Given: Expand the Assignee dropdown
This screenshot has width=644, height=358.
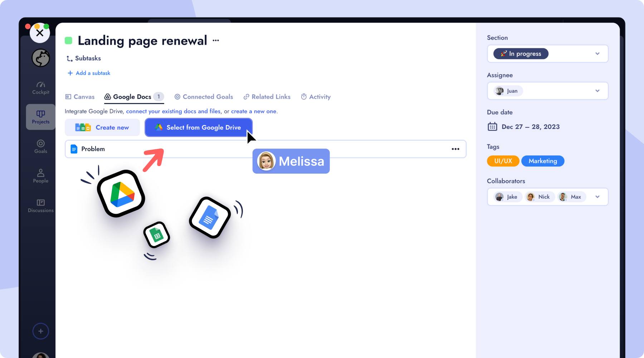Looking at the screenshot, I should (x=597, y=91).
